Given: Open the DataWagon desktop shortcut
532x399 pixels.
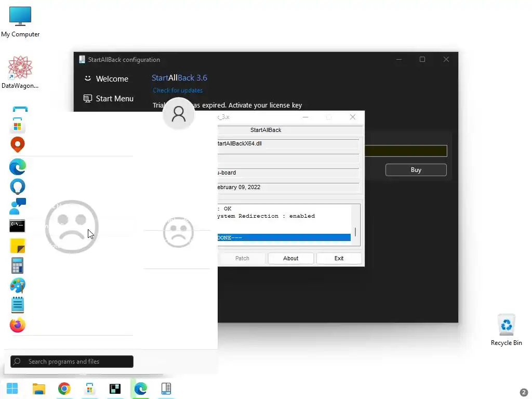Looking at the screenshot, I should [20, 72].
